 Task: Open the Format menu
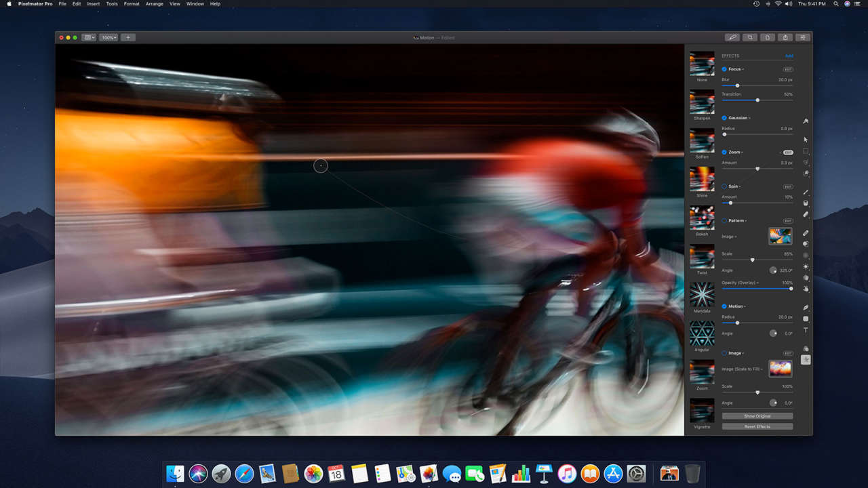tap(132, 4)
